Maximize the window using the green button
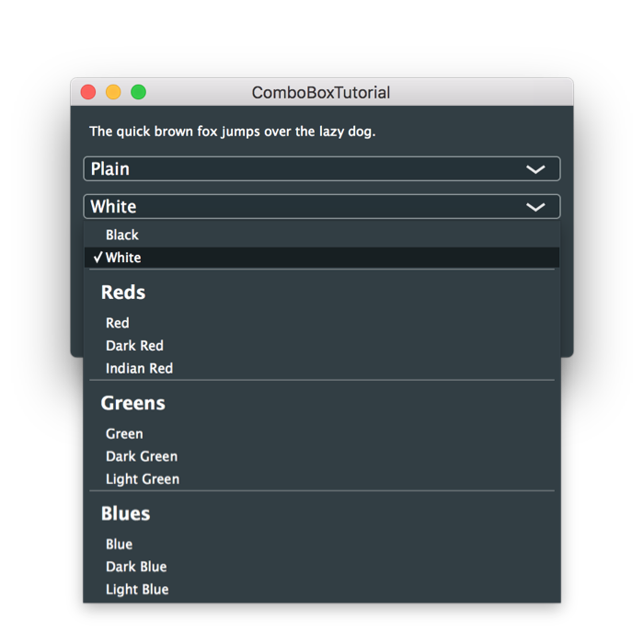 tap(138, 92)
